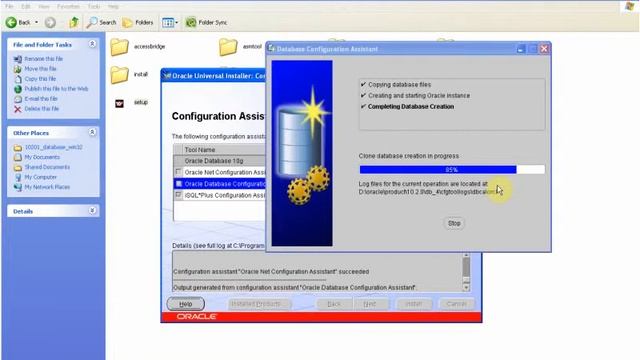Select the setup program icon
The height and width of the screenshot is (360, 640).
point(119,103)
